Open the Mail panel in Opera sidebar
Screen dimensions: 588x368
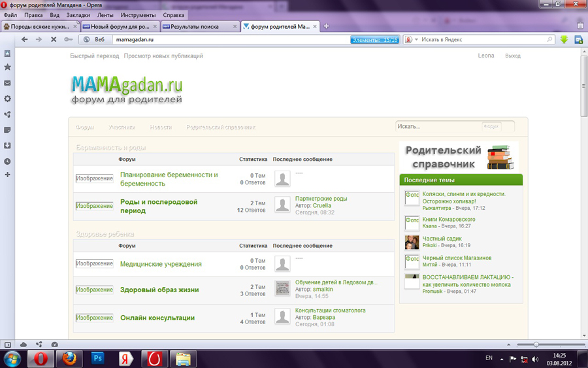click(7, 83)
